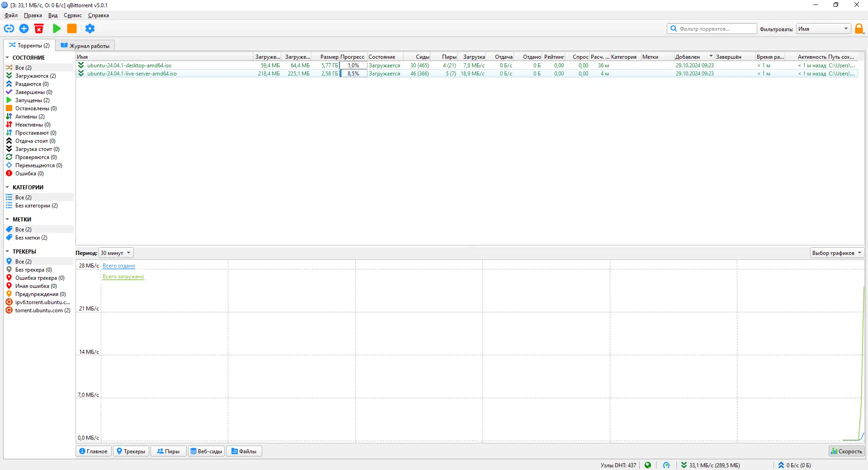Image resolution: width=868 pixels, height=470 pixels.
Task: Collapse the СОСТОЯНИЕ section
Action: click(7, 58)
